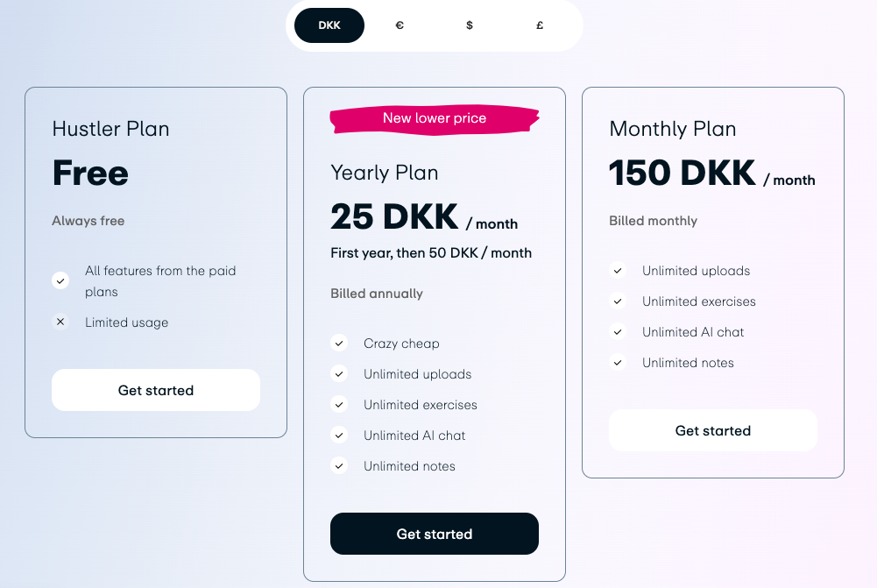Click Get started on Hustler Plan
Viewport: 877px width, 588px height.
[156, 390]
